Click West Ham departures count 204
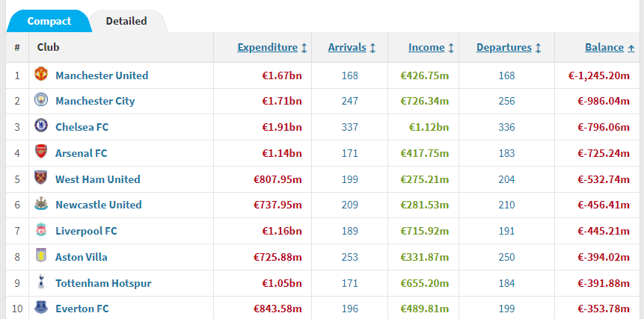The image size is (644, 319). (506, 179)
